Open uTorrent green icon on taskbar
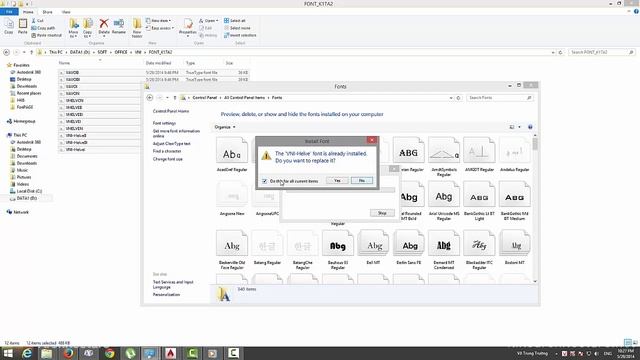640x360 pixels. (130, 353)
